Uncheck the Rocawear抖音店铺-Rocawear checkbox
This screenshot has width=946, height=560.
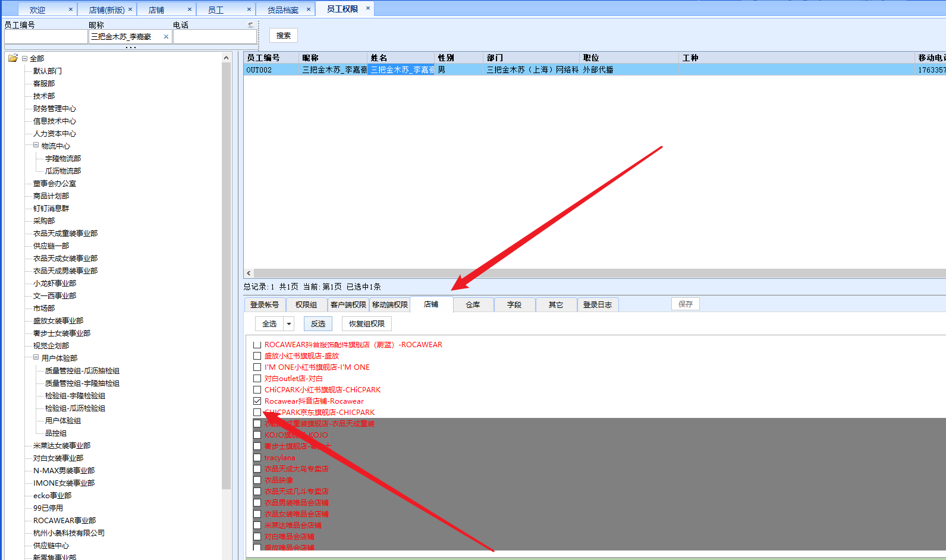[257, 401]
